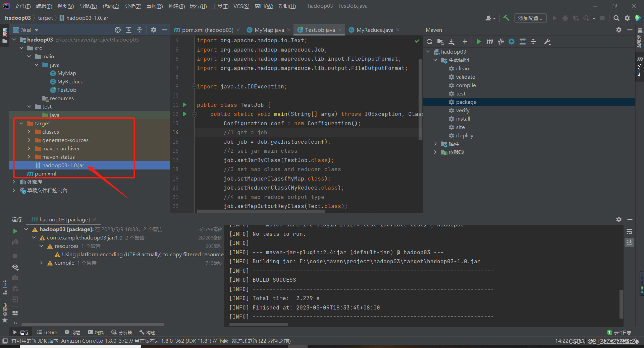Collapse 生命周期 in Maven panel
The width and height of the screenshot is (644, 348).
435,60
